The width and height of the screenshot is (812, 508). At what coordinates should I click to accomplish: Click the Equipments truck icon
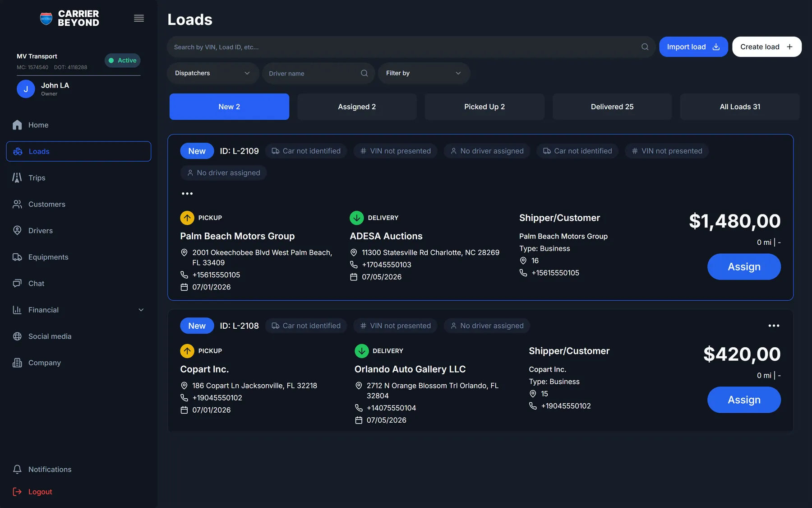click(17, 257)
